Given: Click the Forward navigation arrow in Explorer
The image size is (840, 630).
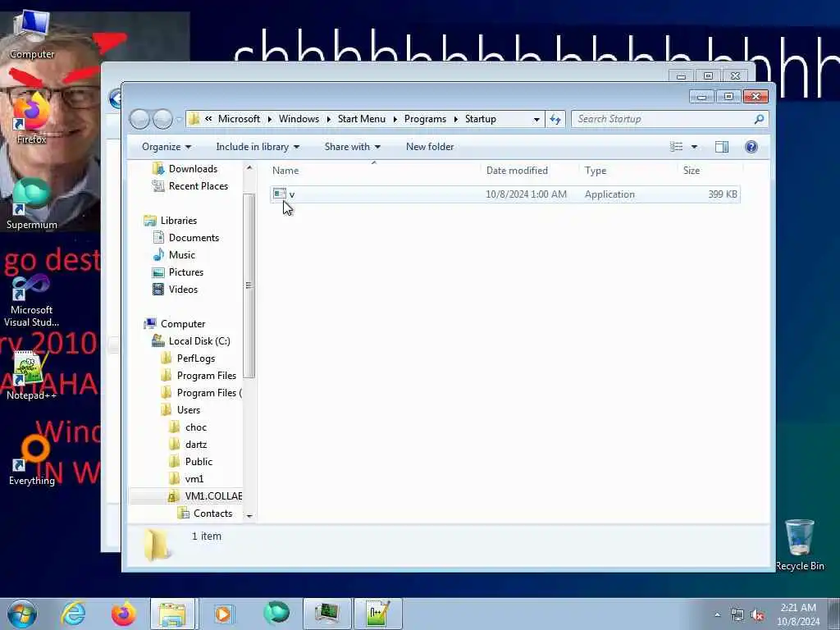Looking at the screenshot, I should pos(163,119).
